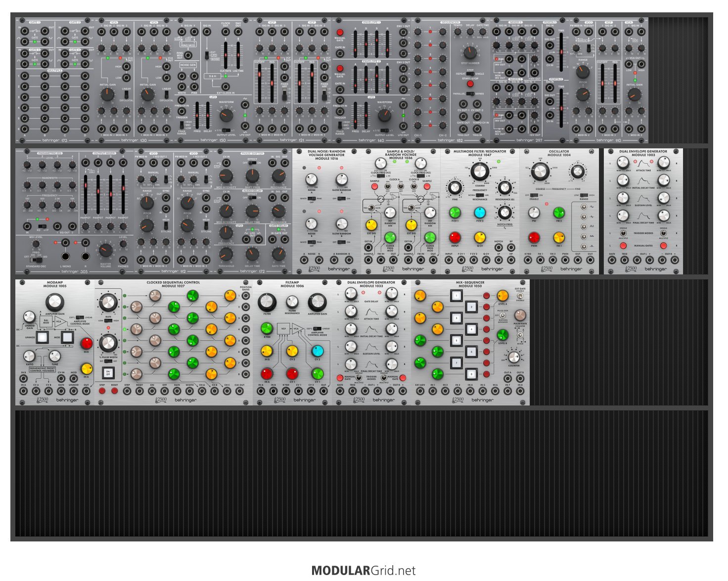
Task: Toggle the Enable Off/On switch on Oscillator 1004
Action: coord(534,195)
